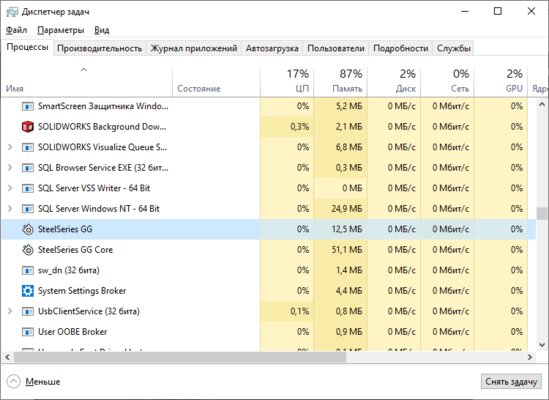Click the SteelSeries GG Core icon
Image resolution: width=549 pixels, height=400 pixels.
click(x=28, y=250)
